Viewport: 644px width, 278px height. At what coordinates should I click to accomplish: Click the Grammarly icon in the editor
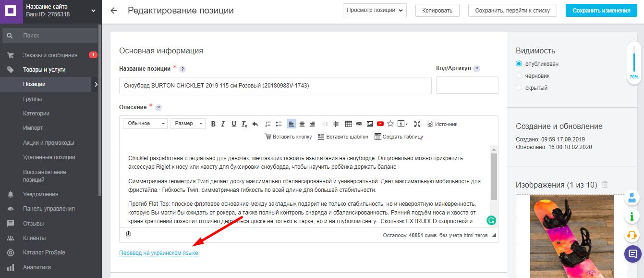[491, 221]
